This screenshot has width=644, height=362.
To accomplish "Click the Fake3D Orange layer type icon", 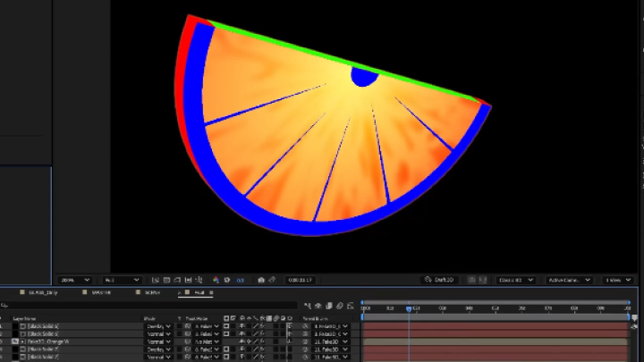I will (x=16, y=341).
